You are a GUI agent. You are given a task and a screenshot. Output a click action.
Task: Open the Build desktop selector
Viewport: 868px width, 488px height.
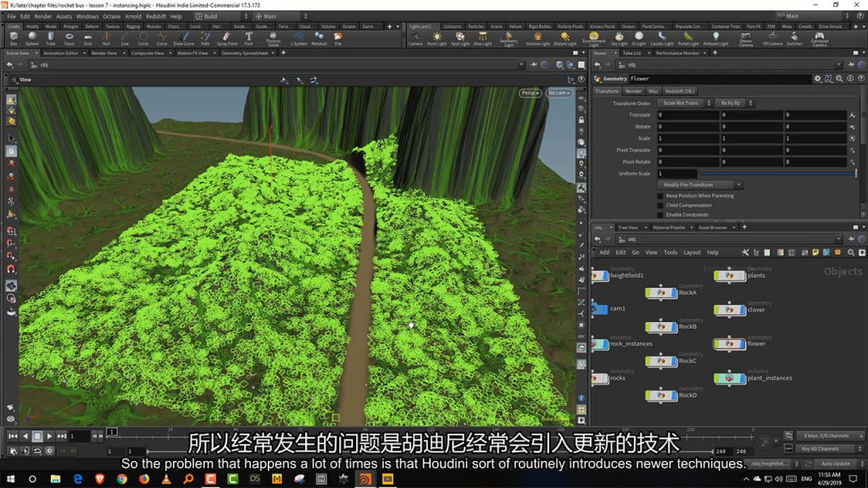pos(221,17)
